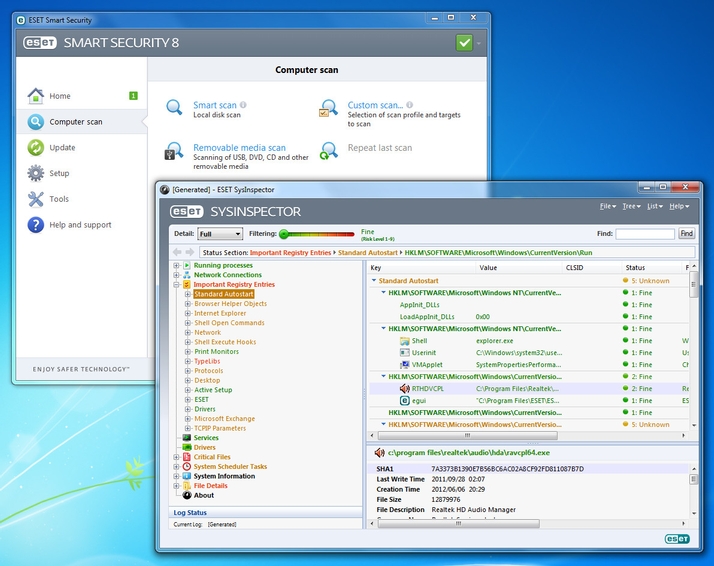Click the risk level Filtering slider handle

284,234
